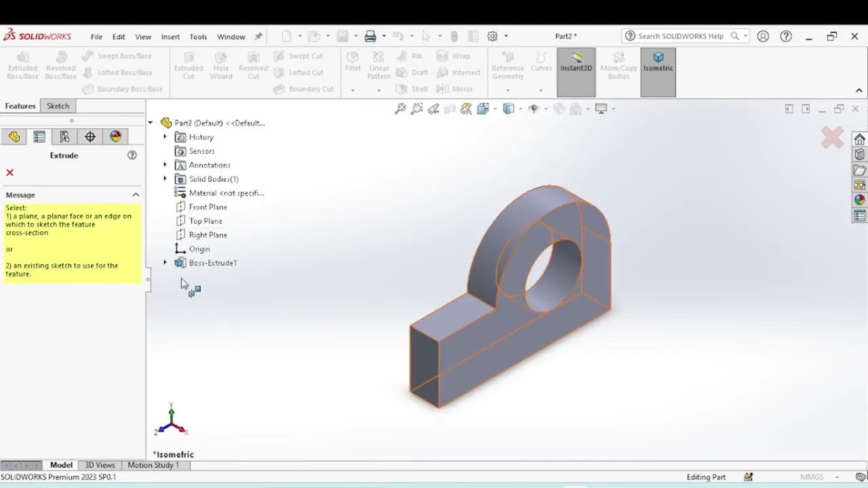Cancel the Extrude with the red X

[9, 173]
